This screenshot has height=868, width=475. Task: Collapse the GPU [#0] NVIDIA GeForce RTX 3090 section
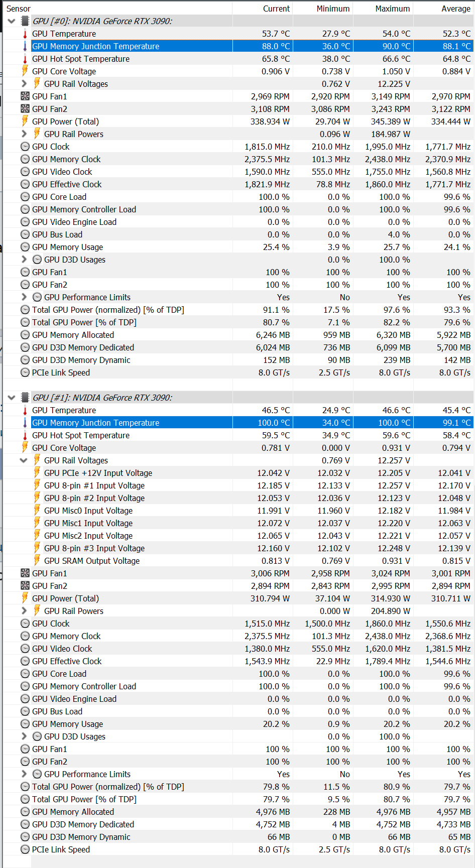[x=12, y=21]
